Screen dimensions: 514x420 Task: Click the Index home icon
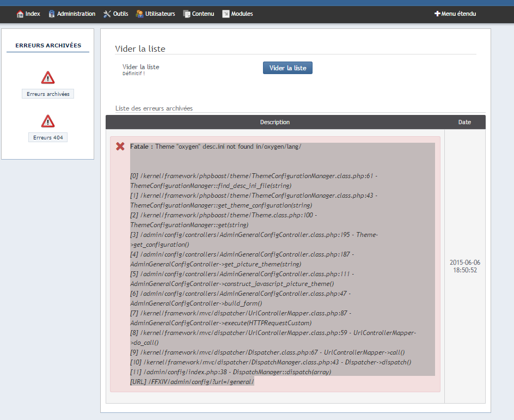20,14
